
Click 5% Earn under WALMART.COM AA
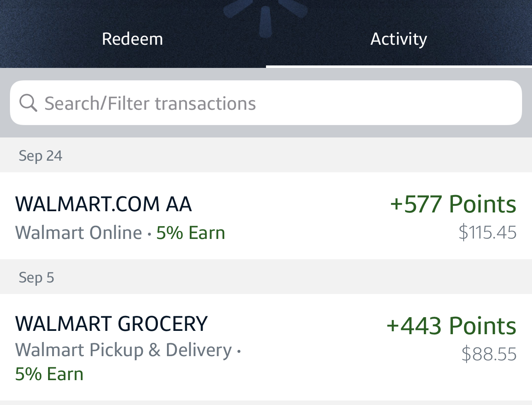[191, 233]
